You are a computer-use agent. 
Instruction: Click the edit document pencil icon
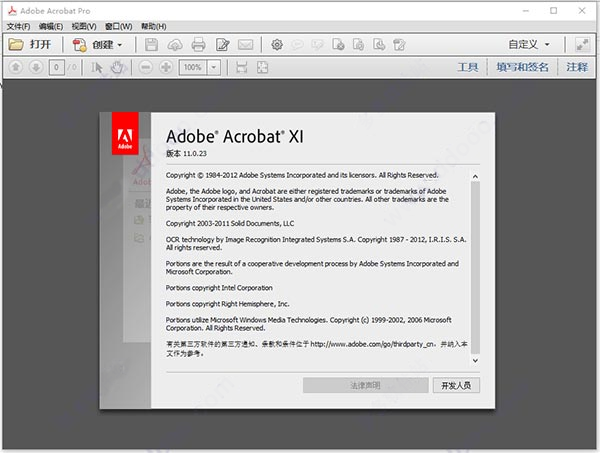(x=222, y=45)
